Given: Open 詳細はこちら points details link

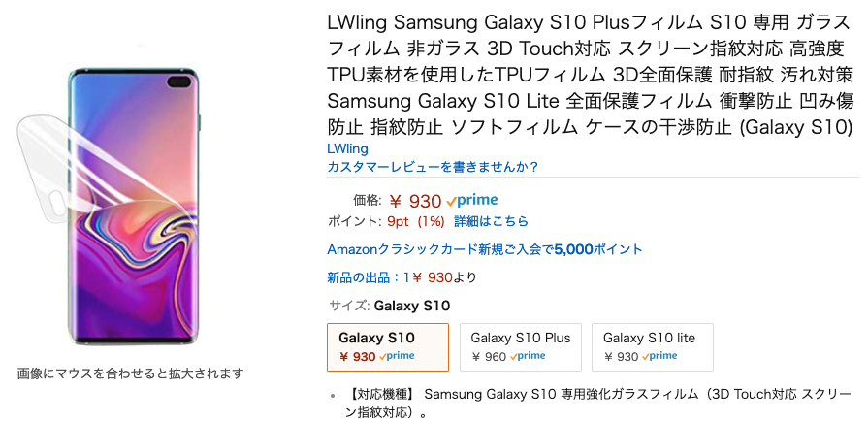Looking at the screenshot, I should [x=492, y=221].
